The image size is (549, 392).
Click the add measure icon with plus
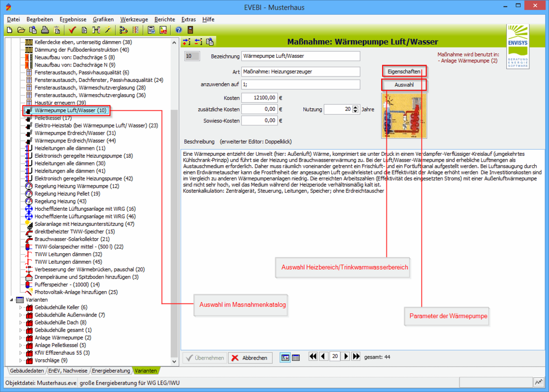(187, 42)
